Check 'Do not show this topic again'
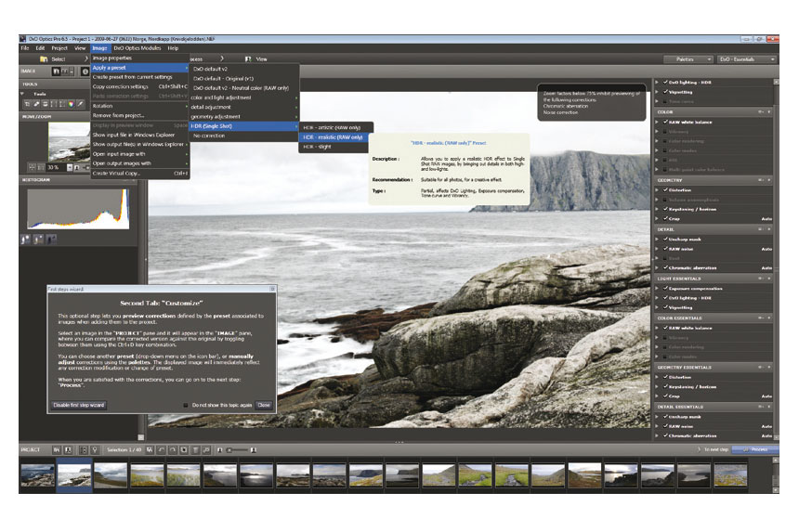Image resolution: width=799 pixels, height=532 pixels. click(186, 405)
